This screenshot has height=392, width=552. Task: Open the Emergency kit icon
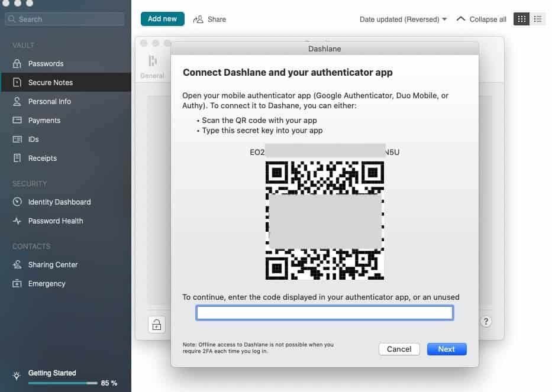point(17,284)
